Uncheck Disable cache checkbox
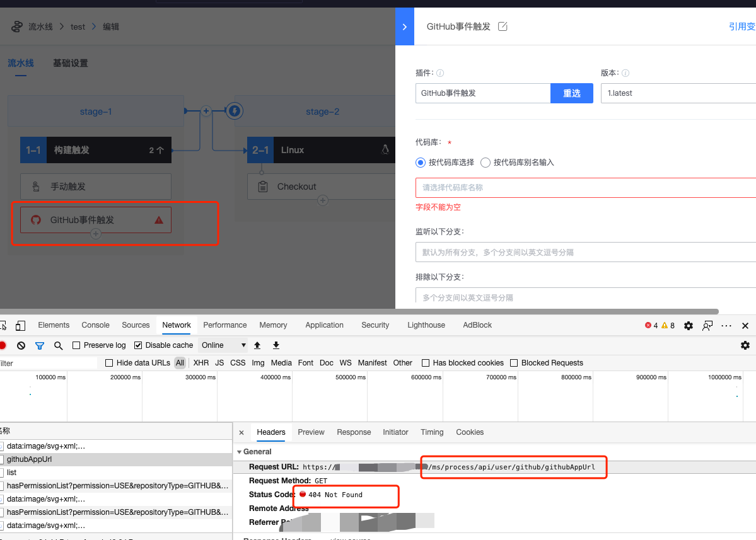This screenshot has width=756, height=540. 138,345
